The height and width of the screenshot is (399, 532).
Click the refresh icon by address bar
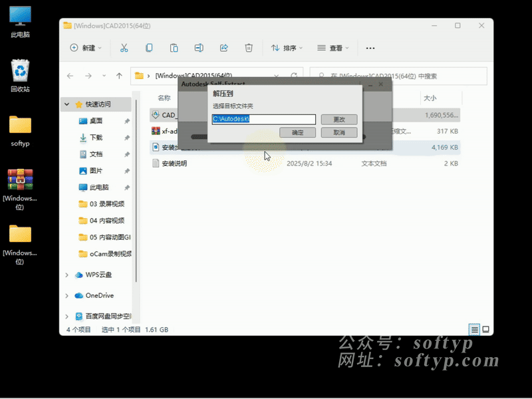click(294, 75)
